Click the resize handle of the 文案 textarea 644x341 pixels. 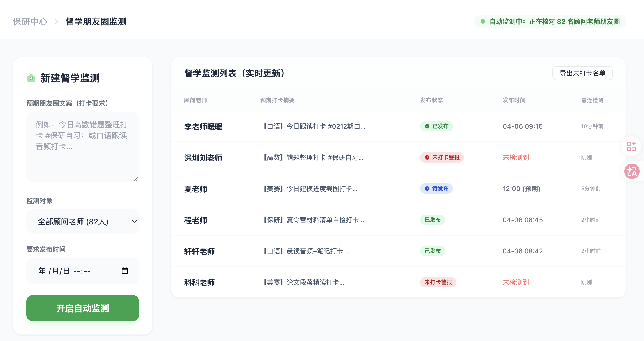(136, 179)
